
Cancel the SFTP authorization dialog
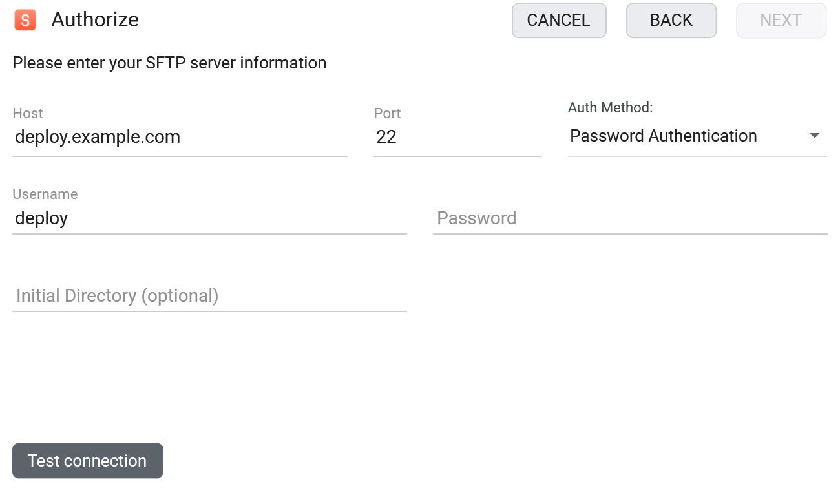(559, 21)
